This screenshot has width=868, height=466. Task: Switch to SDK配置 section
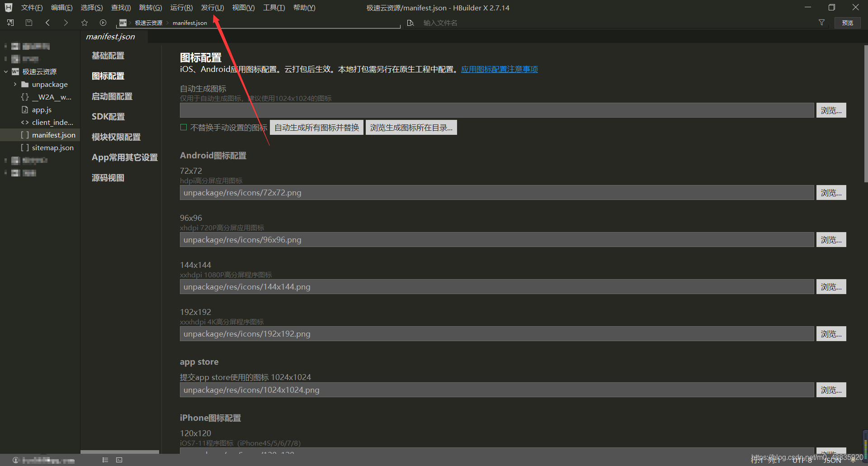(x=108, y=117)
